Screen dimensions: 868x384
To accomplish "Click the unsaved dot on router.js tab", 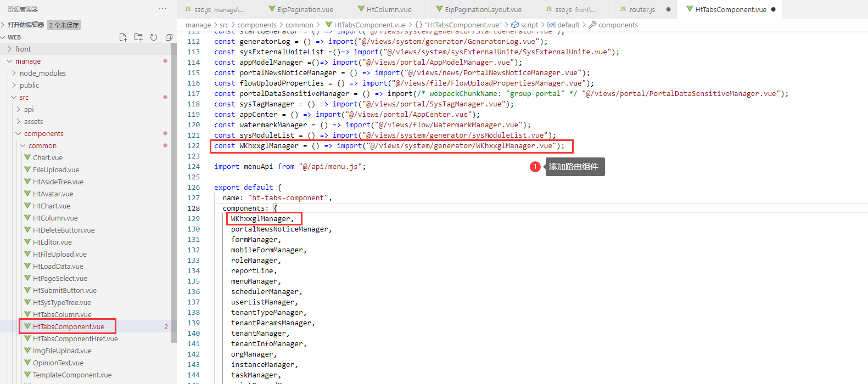I will click(668, 9).
